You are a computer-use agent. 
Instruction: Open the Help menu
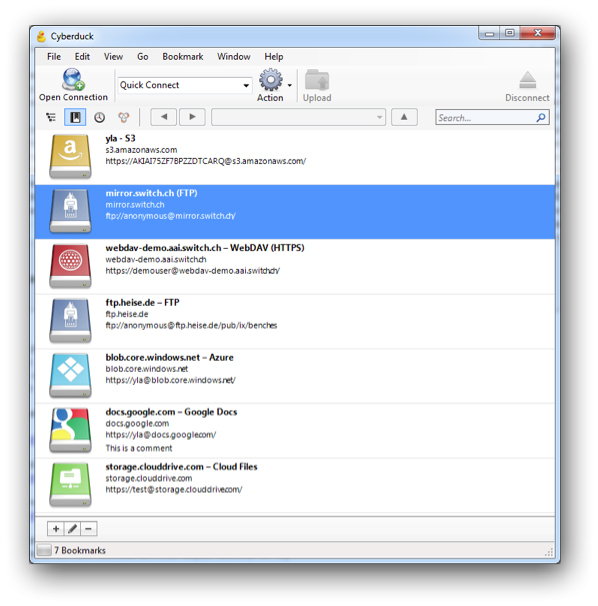274,57
